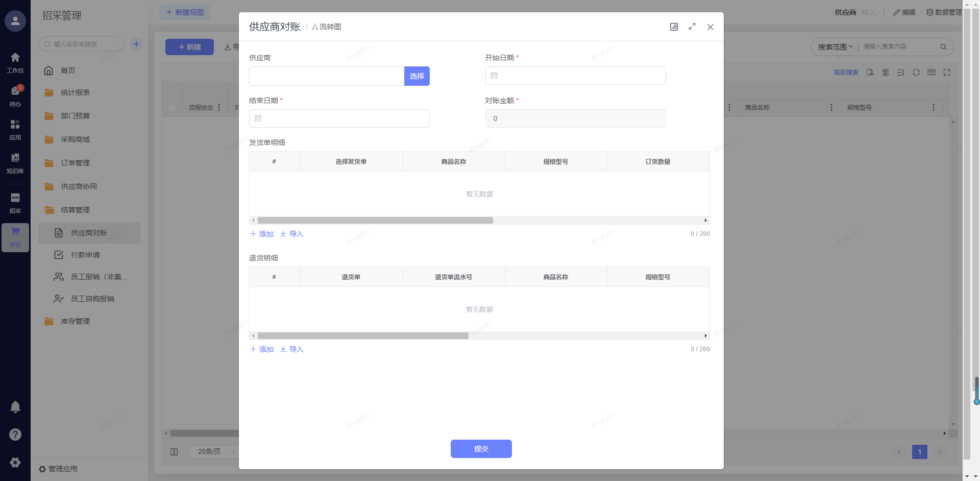Open the settings gear in left rail
The image size is (980, 481).
15,462
